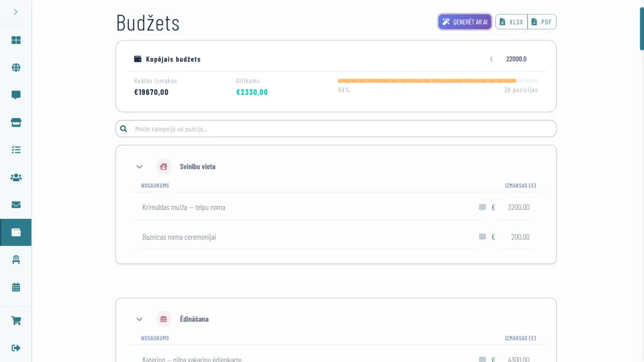Image resolution: width=644 pixels, height=362 pixels.
Task: Open the comment for Krimuldas muiža telpu noma
Action: (x=482, y=208)
